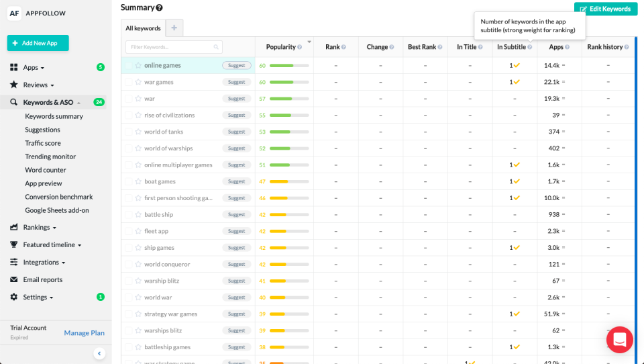Screen dimensions: 644x364
Task: Switch to the 'All keywords' tab
Action: tap(143, 28)
